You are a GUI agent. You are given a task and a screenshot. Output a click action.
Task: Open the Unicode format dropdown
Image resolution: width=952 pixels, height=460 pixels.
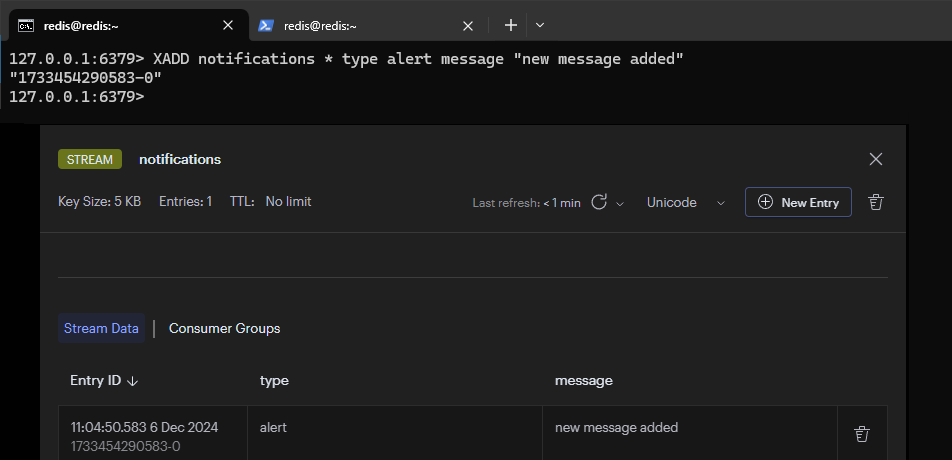685,202
